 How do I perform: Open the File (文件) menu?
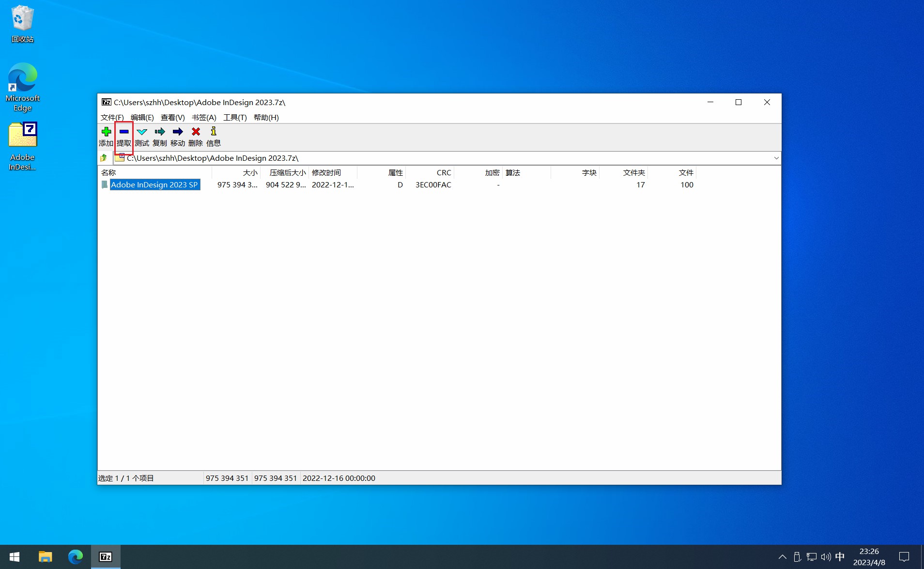112,118
